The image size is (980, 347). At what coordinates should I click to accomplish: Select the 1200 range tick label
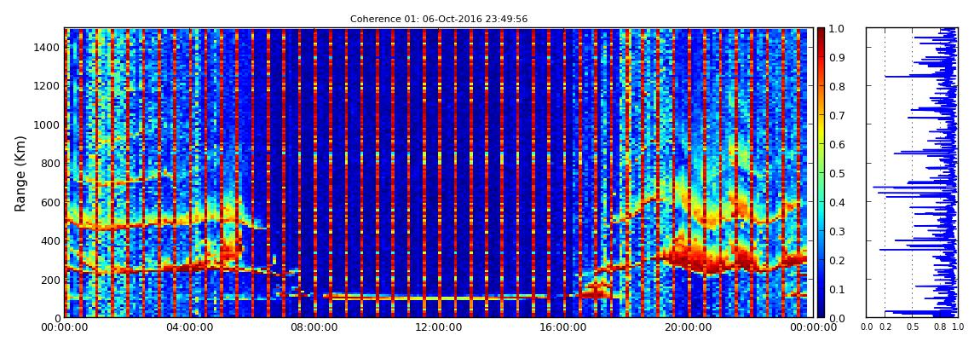coord(47,85)
